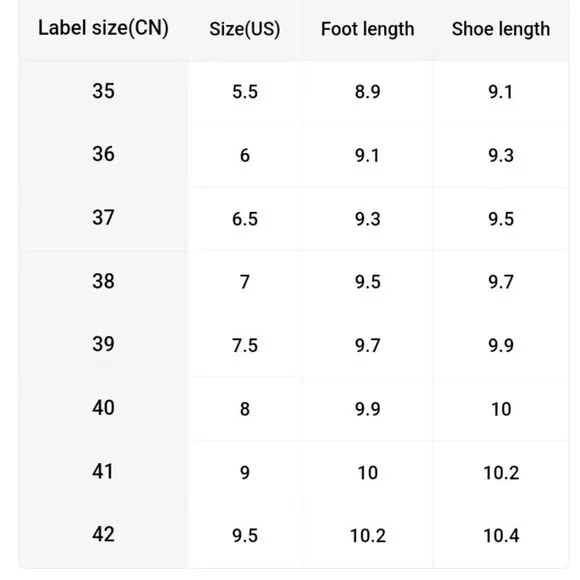Select label size 40 cell

(103, 408)
